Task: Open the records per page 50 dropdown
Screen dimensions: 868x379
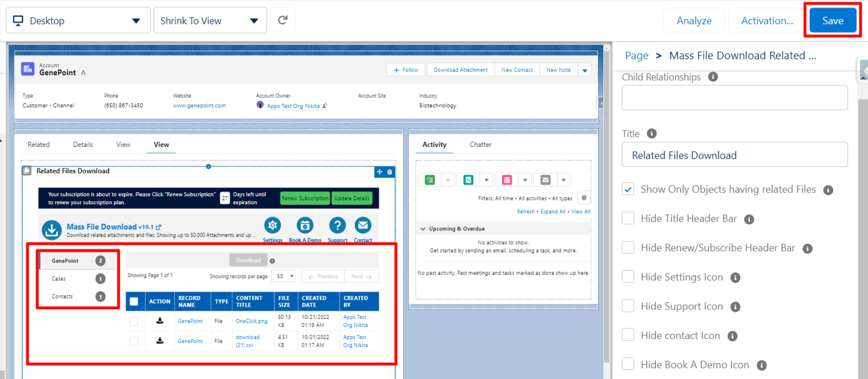Action: 283,276
